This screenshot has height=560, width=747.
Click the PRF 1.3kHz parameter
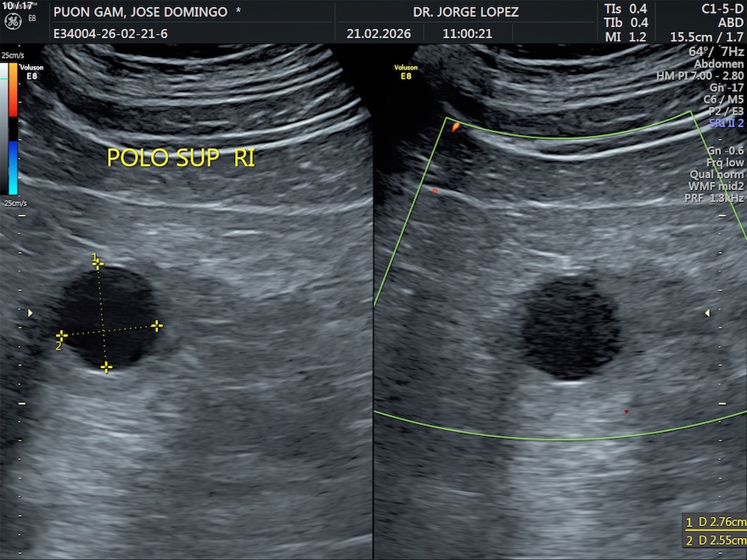[x=714, y=198]
